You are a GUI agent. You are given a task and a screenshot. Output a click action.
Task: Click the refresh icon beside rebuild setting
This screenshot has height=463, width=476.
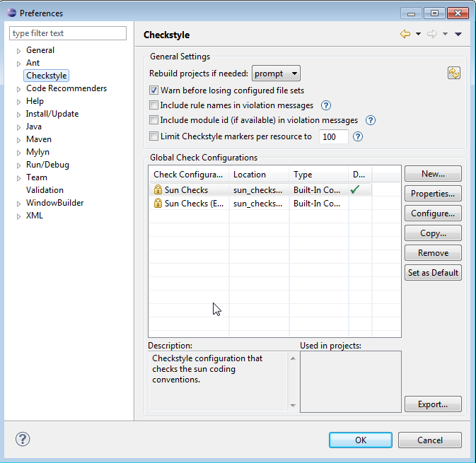click(x=454, y=73)
